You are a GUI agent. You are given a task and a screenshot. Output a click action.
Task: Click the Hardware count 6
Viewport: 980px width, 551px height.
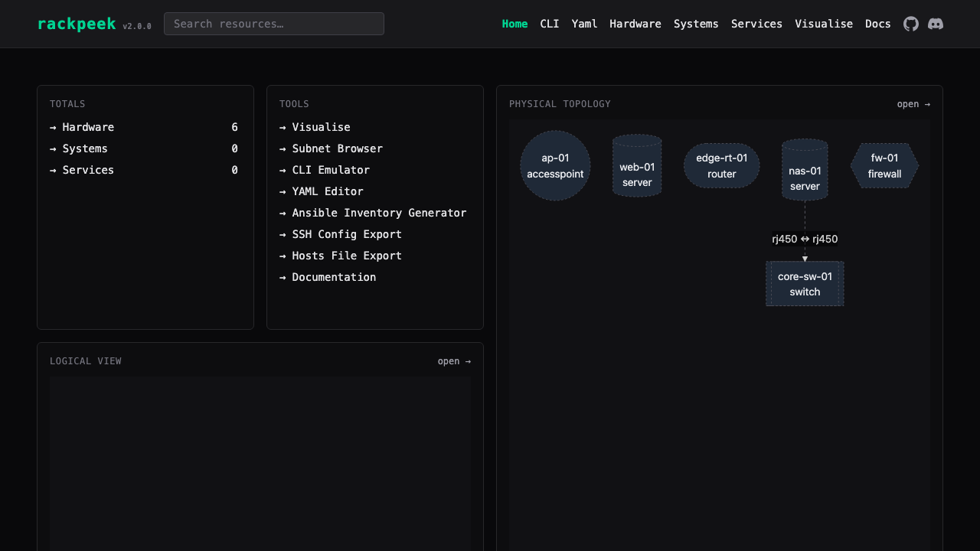[x=235, y=127]
